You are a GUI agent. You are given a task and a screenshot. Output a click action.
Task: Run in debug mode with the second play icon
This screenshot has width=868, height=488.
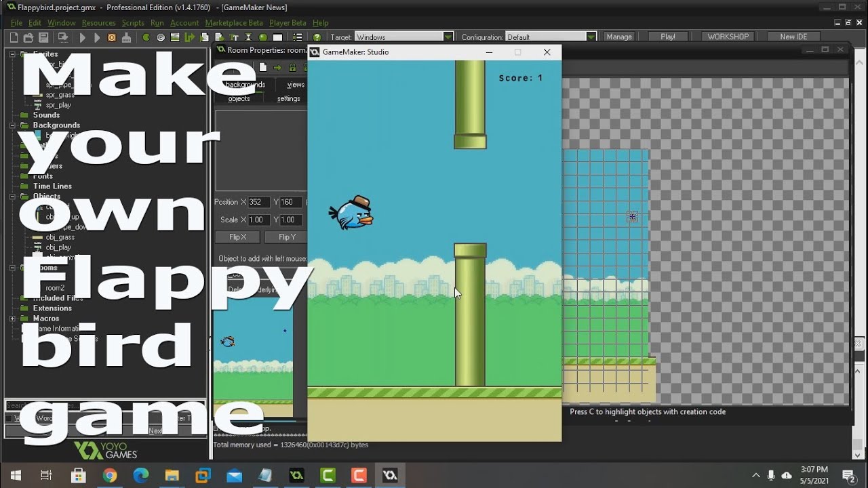pyautogui.click(x=97, y=37)
